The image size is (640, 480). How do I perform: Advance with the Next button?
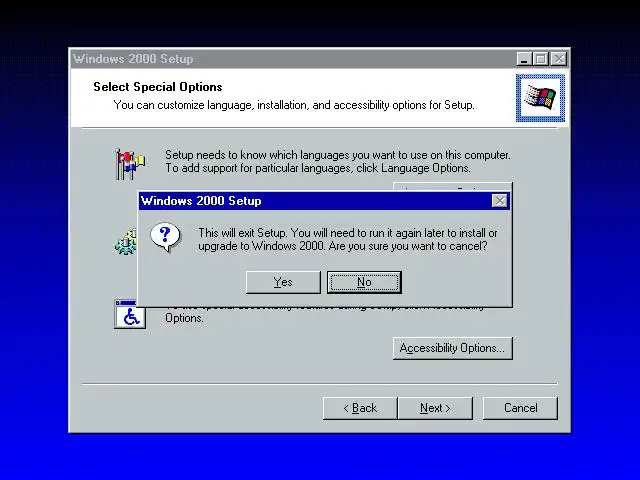[x=435, y=408]
